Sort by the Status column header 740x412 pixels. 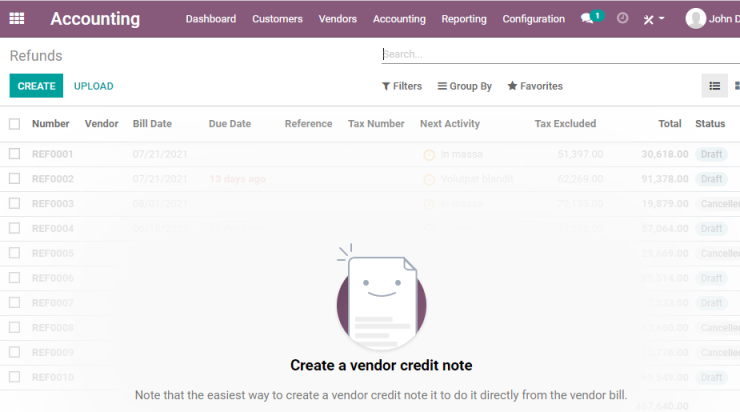pos(710,124)
